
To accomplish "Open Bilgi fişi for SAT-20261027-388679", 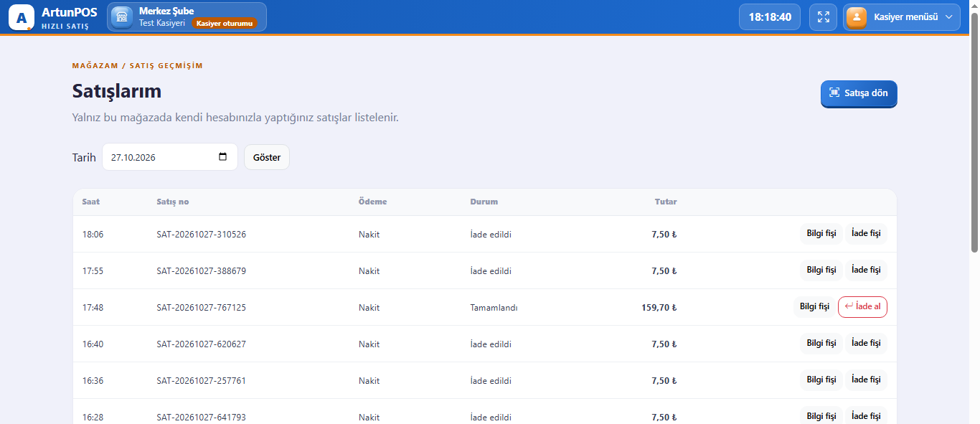I will (x=821, y=270).
